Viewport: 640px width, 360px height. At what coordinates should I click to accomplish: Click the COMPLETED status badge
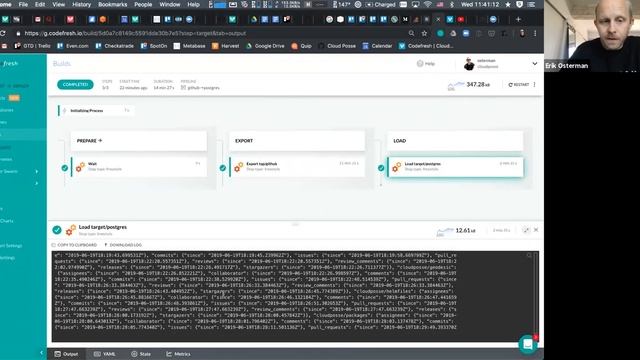(x=75, y=84)
